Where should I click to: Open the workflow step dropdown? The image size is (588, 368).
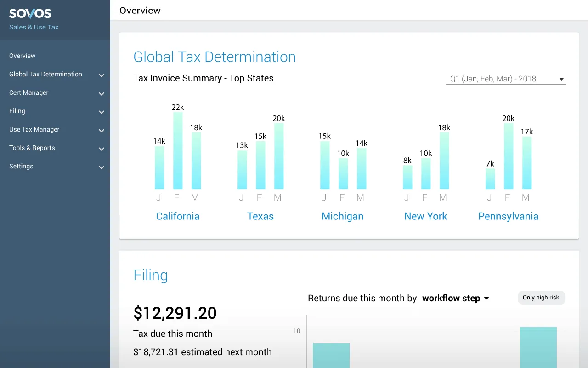pyautogui.click(x=455, y=298)
